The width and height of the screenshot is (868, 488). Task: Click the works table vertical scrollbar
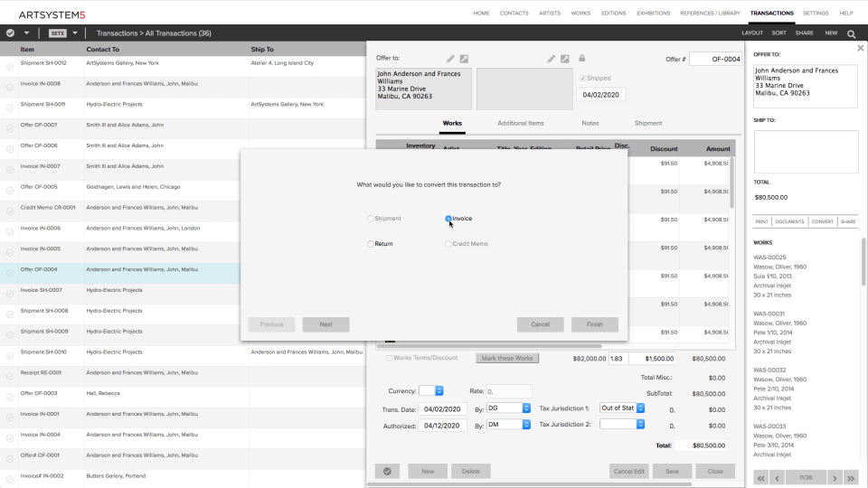pyautogui.click(x=731, y=183)
